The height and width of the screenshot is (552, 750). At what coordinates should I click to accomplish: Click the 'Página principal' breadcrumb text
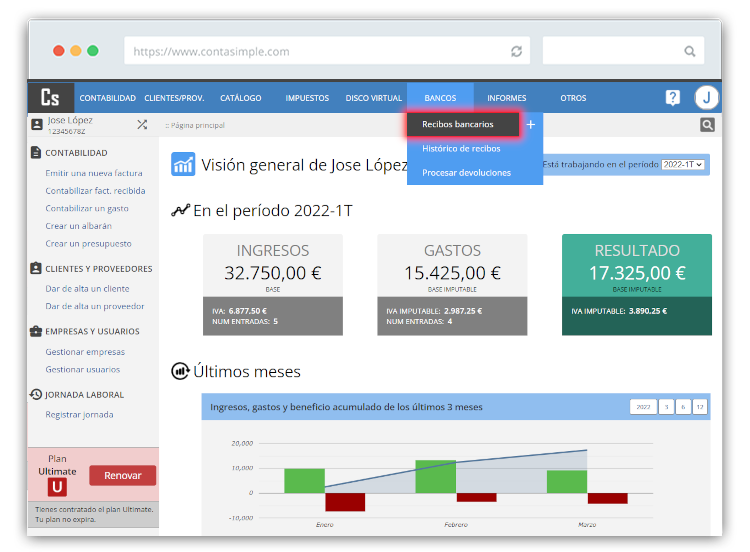click(x=198, y=125)
